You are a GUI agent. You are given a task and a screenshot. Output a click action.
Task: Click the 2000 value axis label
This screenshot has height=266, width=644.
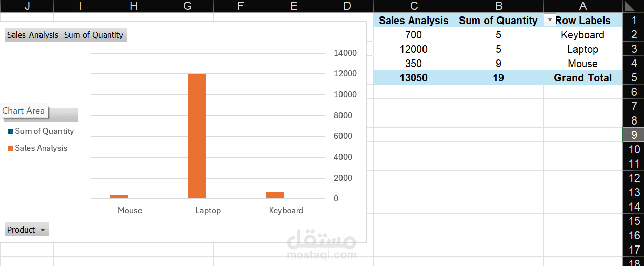[343, 178]
